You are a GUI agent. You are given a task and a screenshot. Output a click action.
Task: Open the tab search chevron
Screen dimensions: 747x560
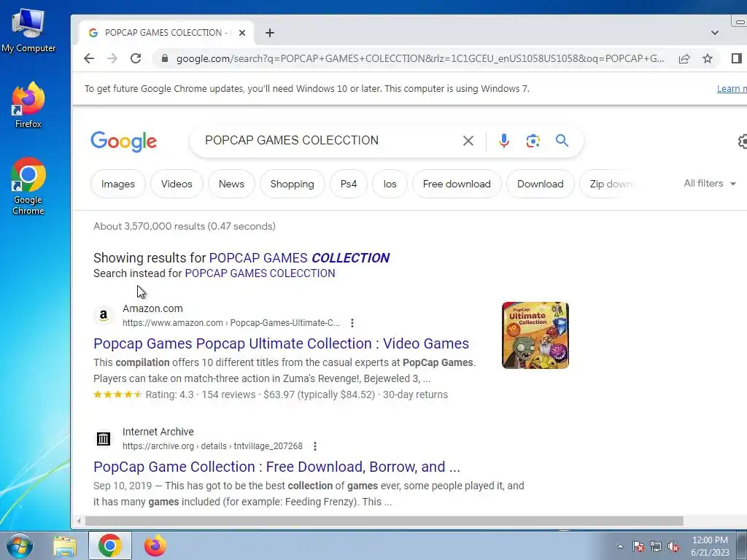pos(715,33)
